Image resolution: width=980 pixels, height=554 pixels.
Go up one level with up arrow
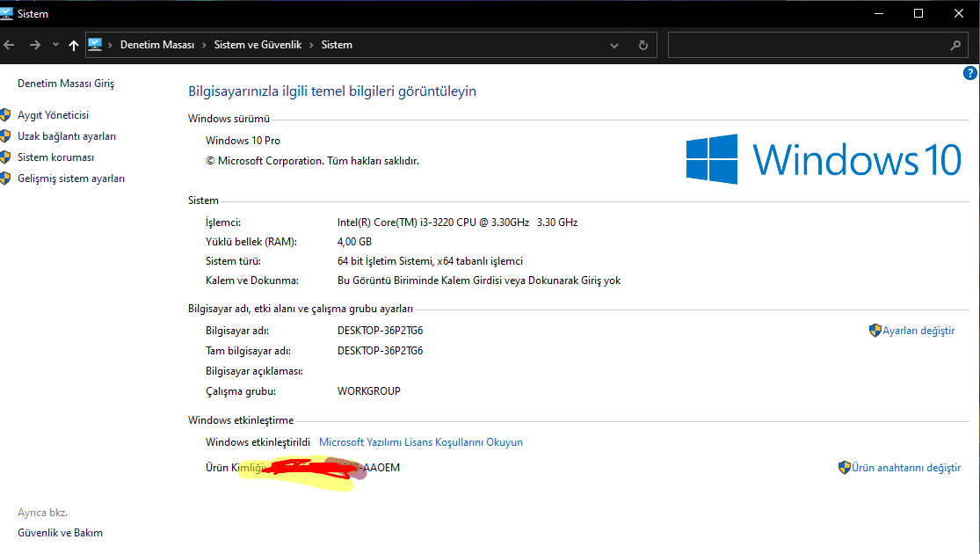point(74,45)
